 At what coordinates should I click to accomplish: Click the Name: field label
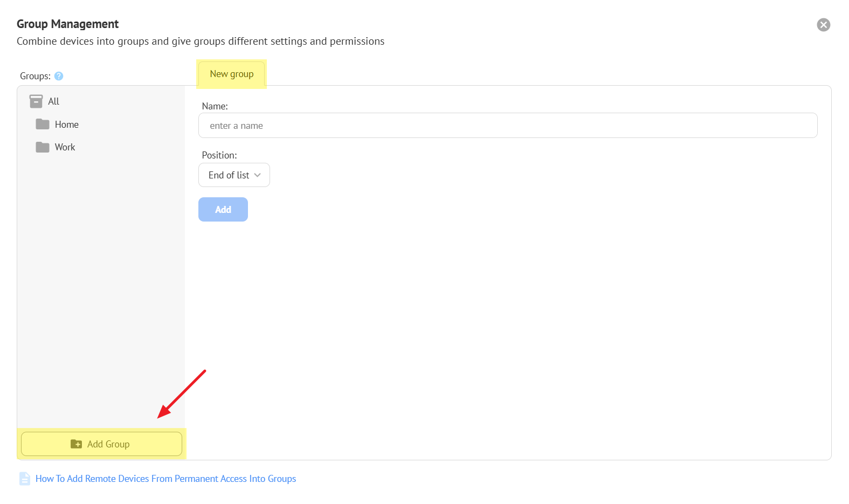(x=215, y=106)
